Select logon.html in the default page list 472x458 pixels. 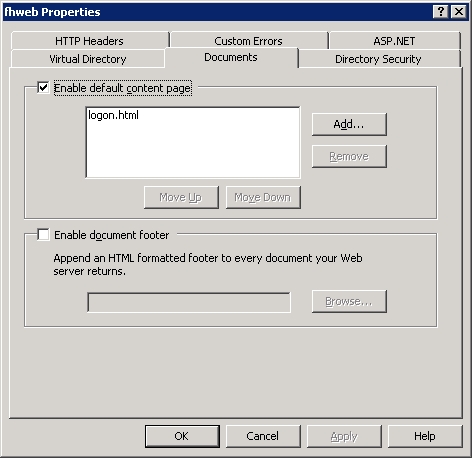[113, 115]
